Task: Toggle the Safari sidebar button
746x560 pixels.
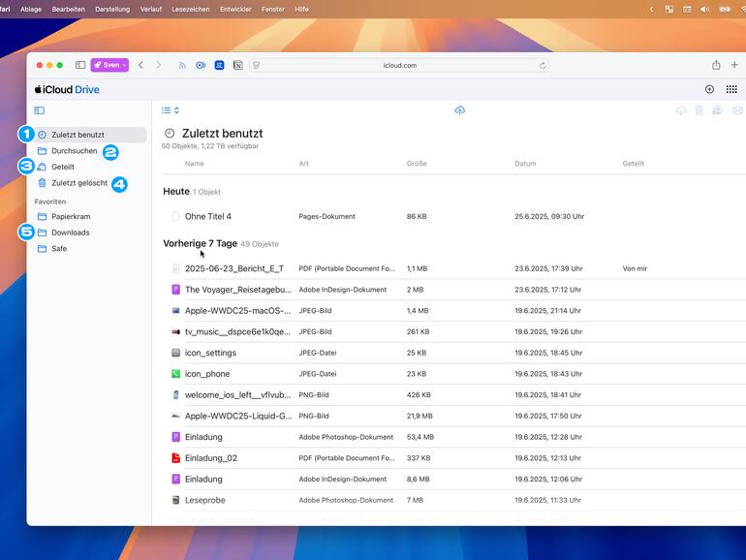Action: 80,65
